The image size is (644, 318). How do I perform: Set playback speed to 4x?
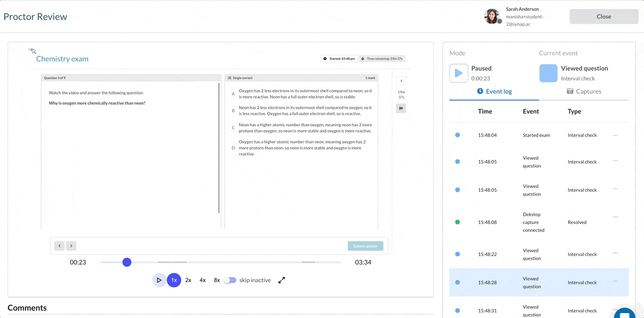tap(202, 280)
